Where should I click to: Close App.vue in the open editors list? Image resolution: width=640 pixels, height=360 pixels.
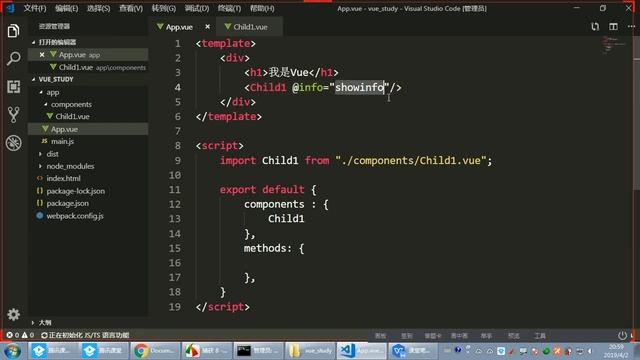pos(42,54)
